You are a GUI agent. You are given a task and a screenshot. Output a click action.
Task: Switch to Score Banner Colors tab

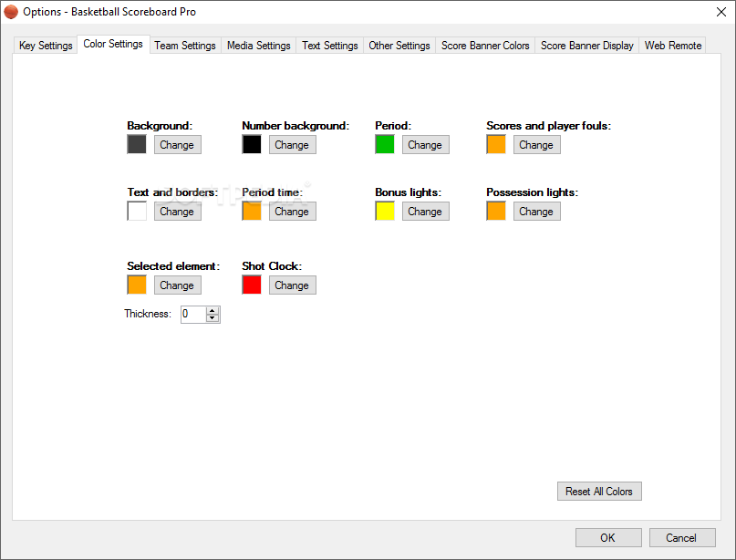pos(485,46)
